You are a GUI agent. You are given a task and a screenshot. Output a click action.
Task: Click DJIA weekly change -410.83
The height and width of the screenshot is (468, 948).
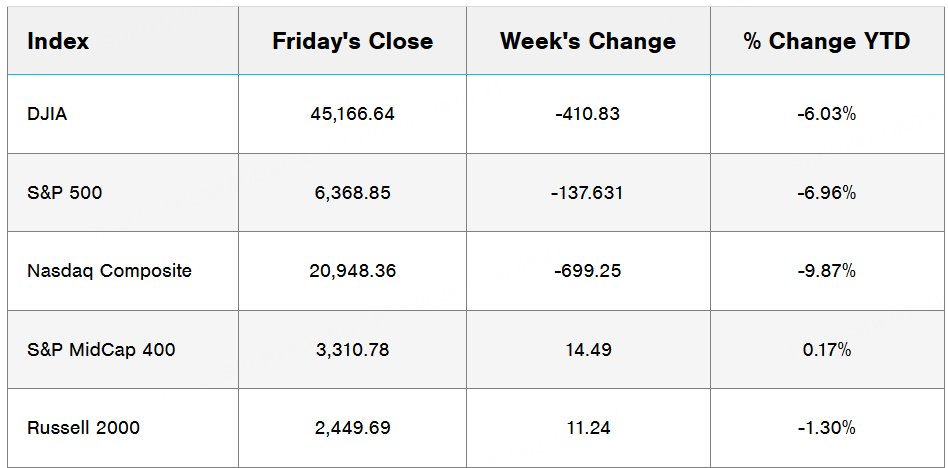587,114
